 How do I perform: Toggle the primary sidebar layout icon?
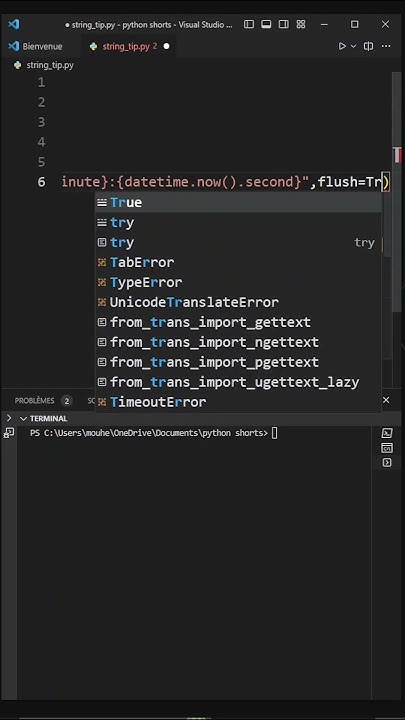pos(248,24)
